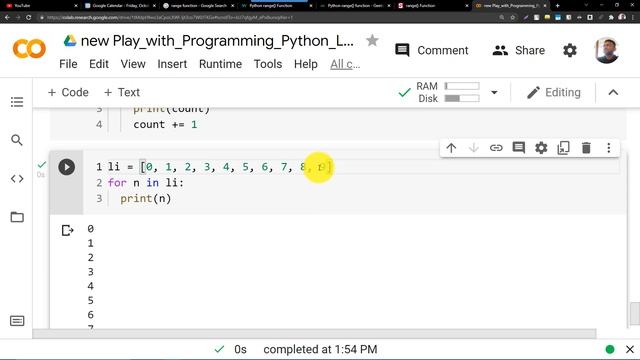Mirror cell in tab icon
Screen dimensions: 640x360
(x=563, y=148)
